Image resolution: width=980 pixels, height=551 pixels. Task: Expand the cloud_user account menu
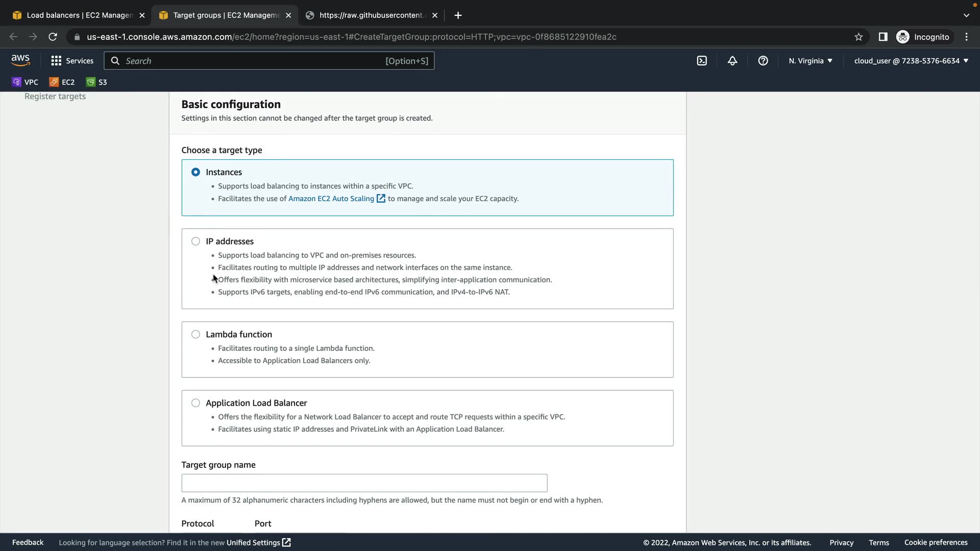click(x=911, y=61)
